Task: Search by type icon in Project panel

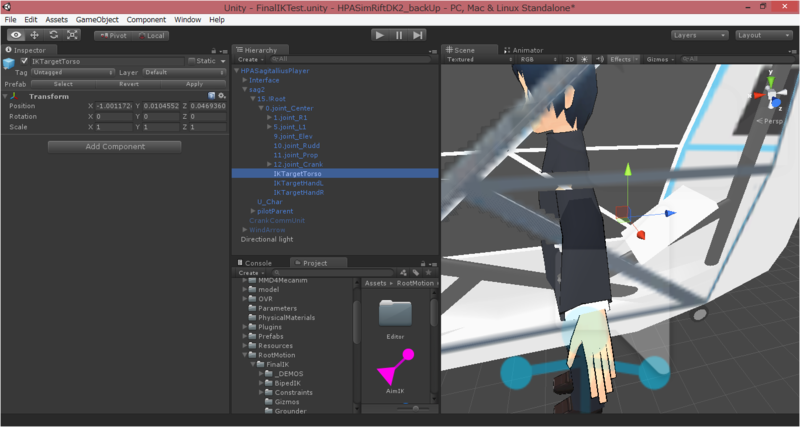Action: point(404,272)
